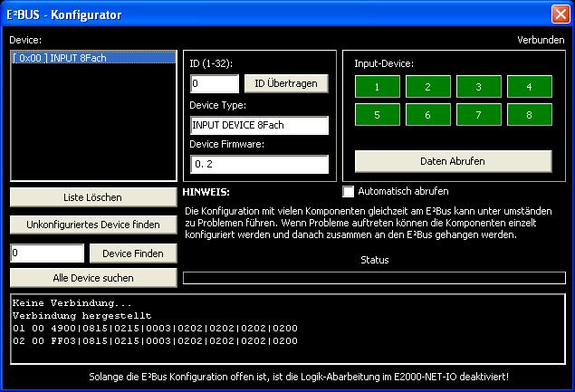Start search with Alle Device suchen
The width and height of the screenshot is (575, 392).
click(92, 278)
